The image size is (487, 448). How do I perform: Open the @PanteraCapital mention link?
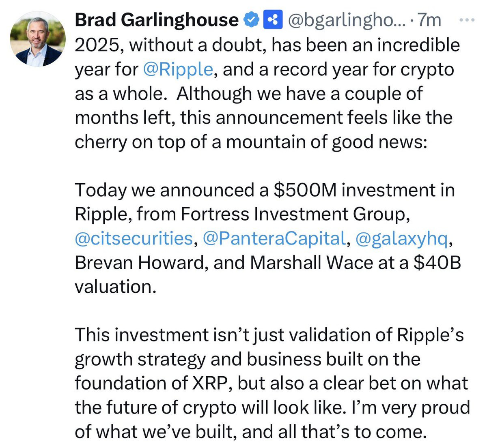coord(274,238)
